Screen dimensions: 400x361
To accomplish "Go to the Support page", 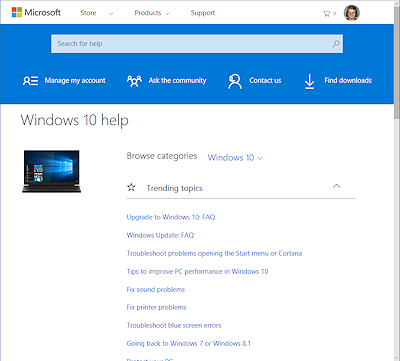I will tap(203, 13).
